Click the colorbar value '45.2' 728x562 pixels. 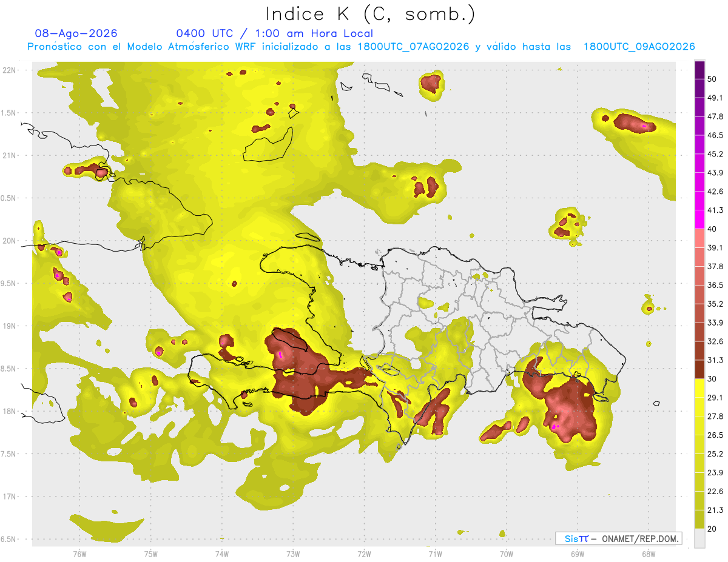(x=715, y=154)
